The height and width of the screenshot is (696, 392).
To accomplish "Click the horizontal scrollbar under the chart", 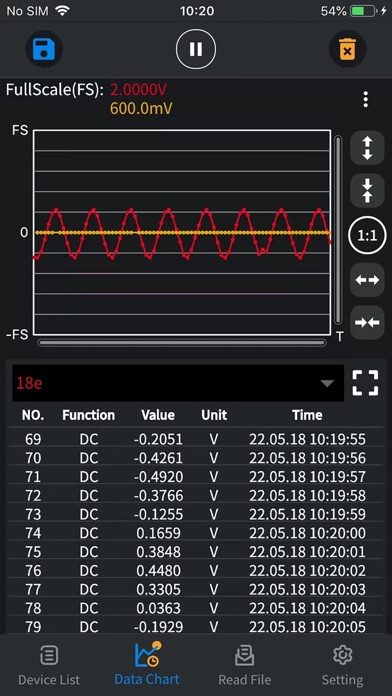I will tap(182, 343).
